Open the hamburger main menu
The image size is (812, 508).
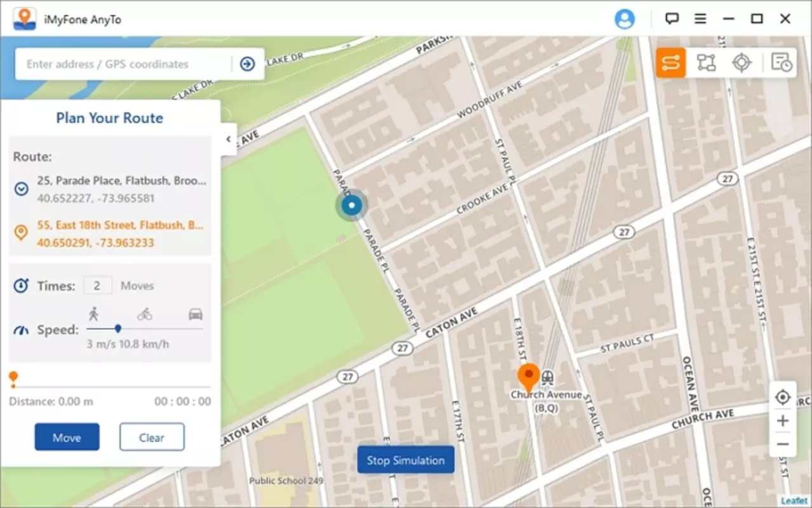point(700,19)
